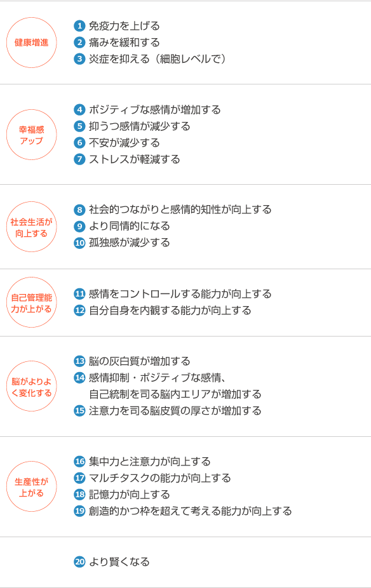The width and height of the screenshot is (371, 588).
Task: Click the 生産性が上がる circle badge
Action: pos(32,487)
